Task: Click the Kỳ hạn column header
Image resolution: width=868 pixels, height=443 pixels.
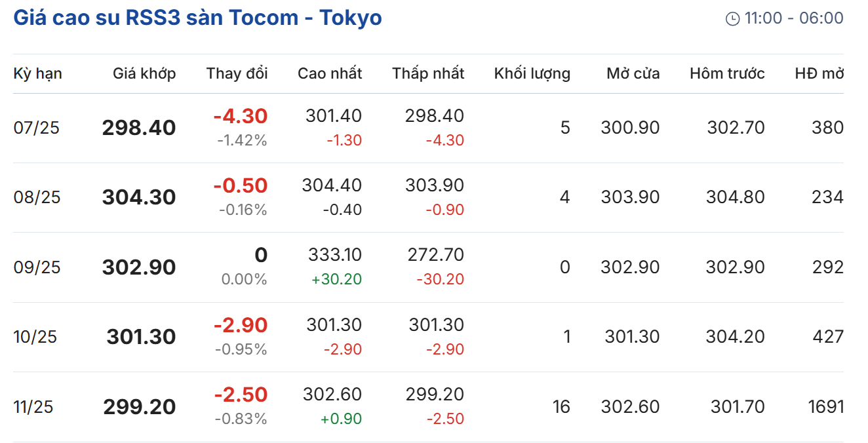Action: click(37, 73)
